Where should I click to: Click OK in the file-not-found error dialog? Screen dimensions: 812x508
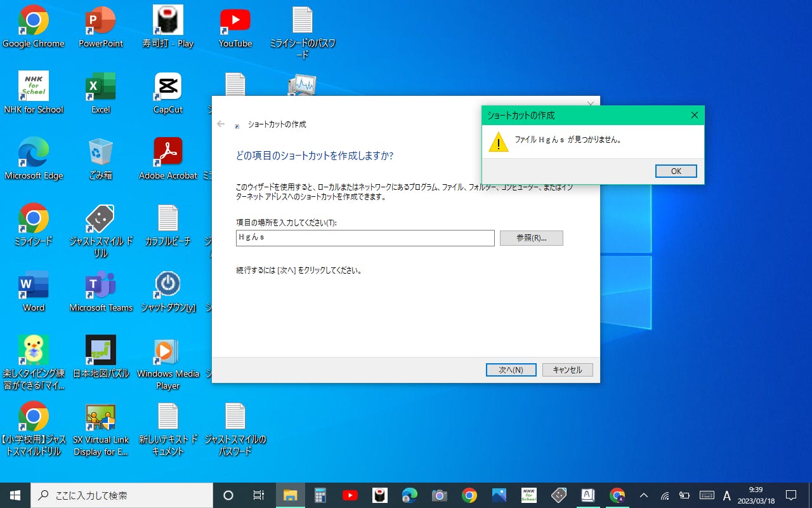pos(676,171)
